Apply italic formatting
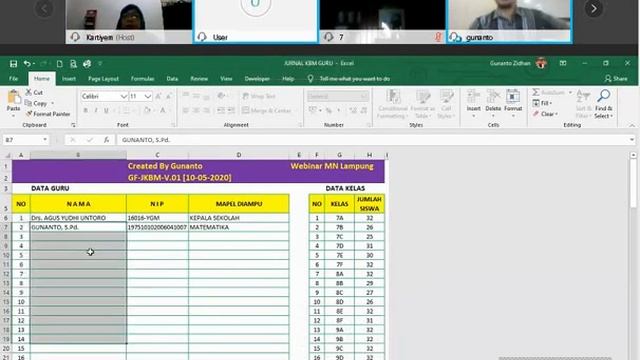This screenshot has height=360, width=640. (x=96, y=110)
